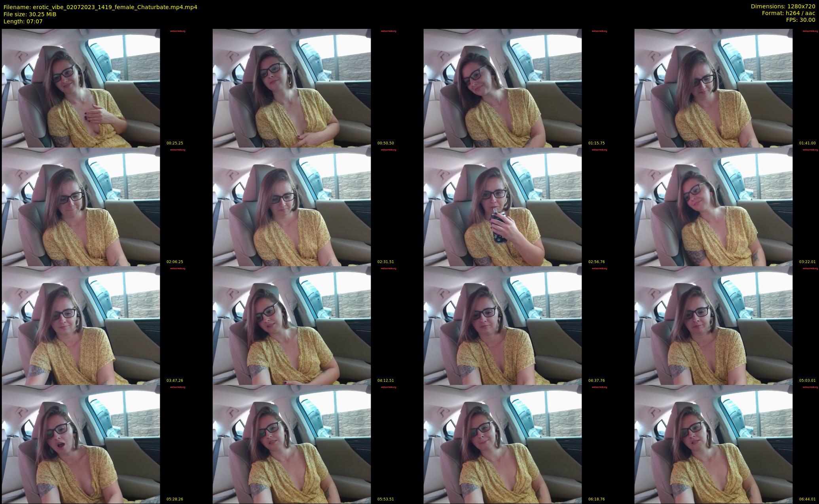Click the '05:28.26' timestamp label
819x504 pixels.
click(x=175, y=499)
